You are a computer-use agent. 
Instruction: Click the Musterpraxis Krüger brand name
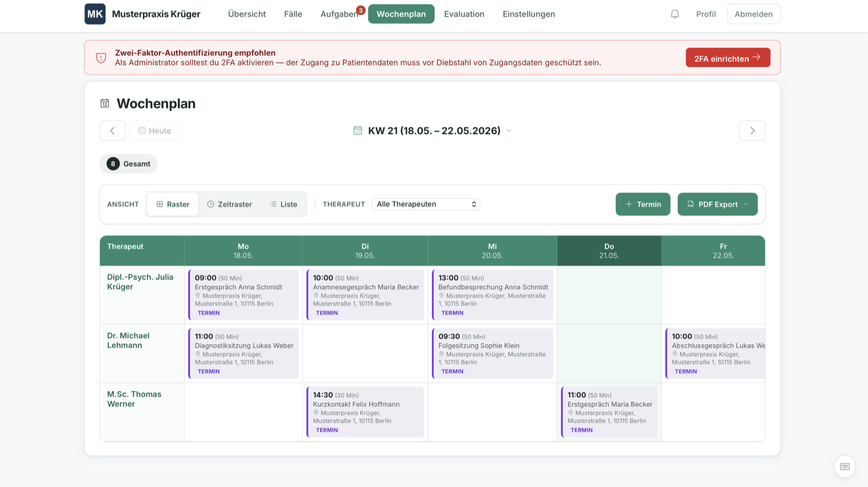(x=156, y=14)
